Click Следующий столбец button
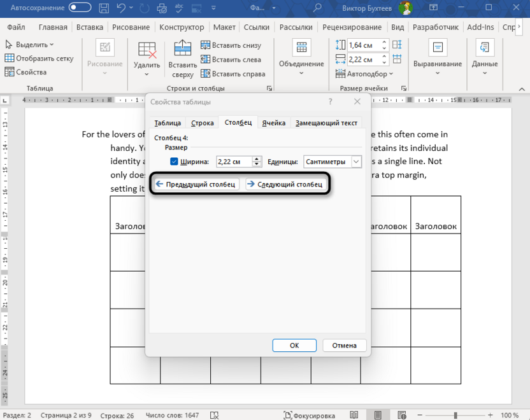Screen dimensions: 530x420 (x=286, y=185)
